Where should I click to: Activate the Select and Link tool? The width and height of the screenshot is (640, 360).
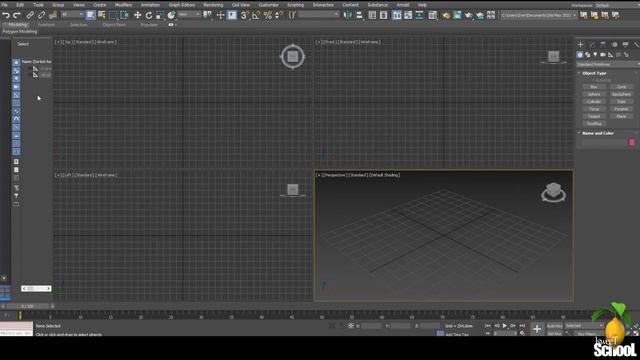[30, 16]
